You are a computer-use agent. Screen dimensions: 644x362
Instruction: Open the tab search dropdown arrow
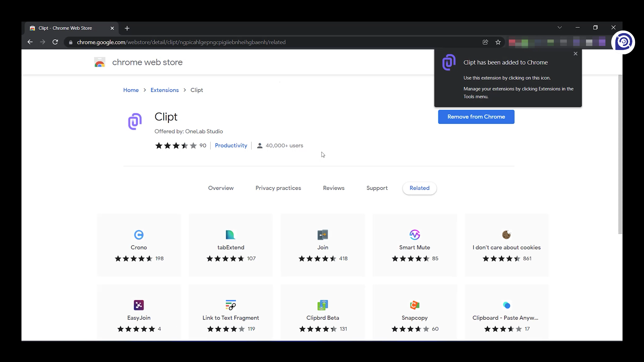click(x=559, y=27)
